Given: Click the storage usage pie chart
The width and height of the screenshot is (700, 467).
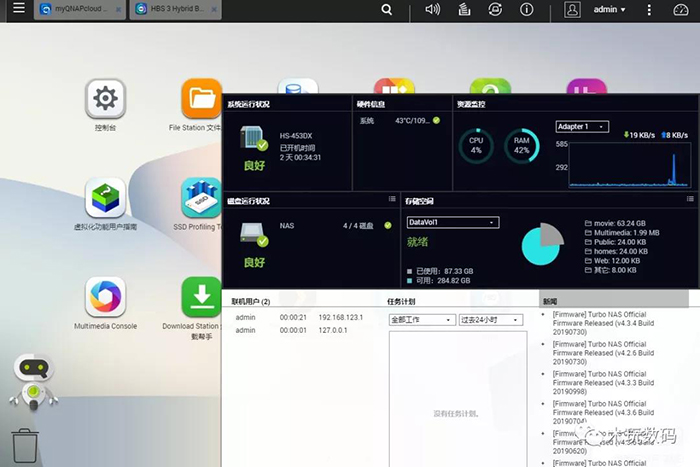Looking at the screenshot, I should [x=542, y=244].
